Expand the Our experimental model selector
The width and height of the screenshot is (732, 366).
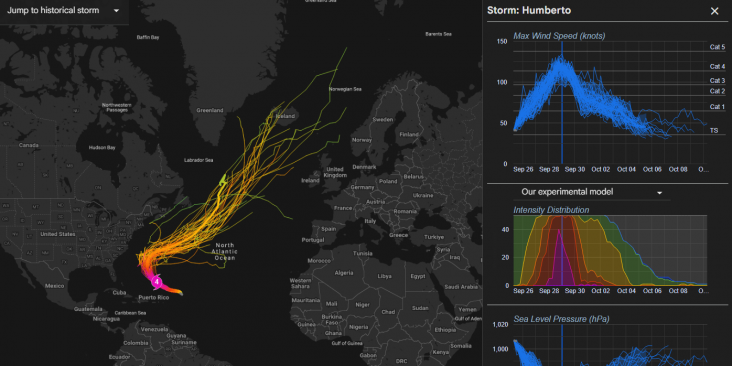pyautogui.click(x=592, y=192)
